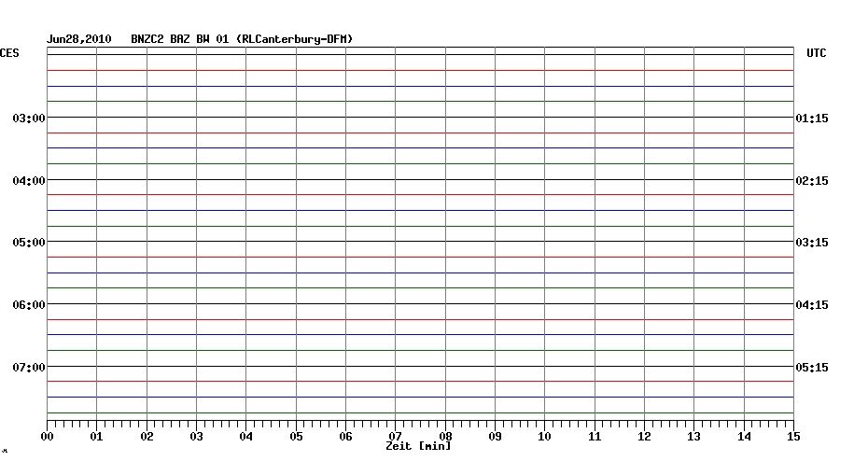
Task: Select the 05:00 time label on left axis
Action: (29, 243)
